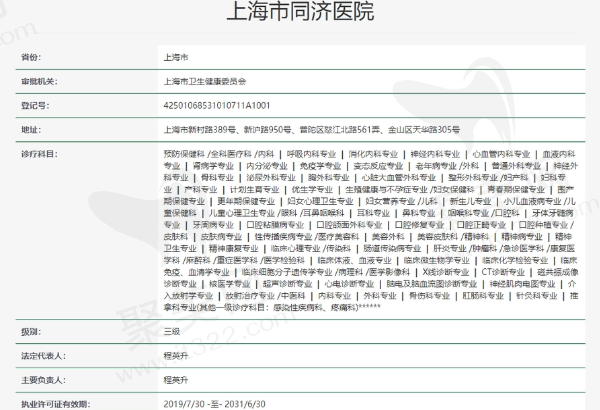This screenshot has height=410, width=600.
Task: Click 程英升 in the 法定代表人 row
Action: click(176, 356)
